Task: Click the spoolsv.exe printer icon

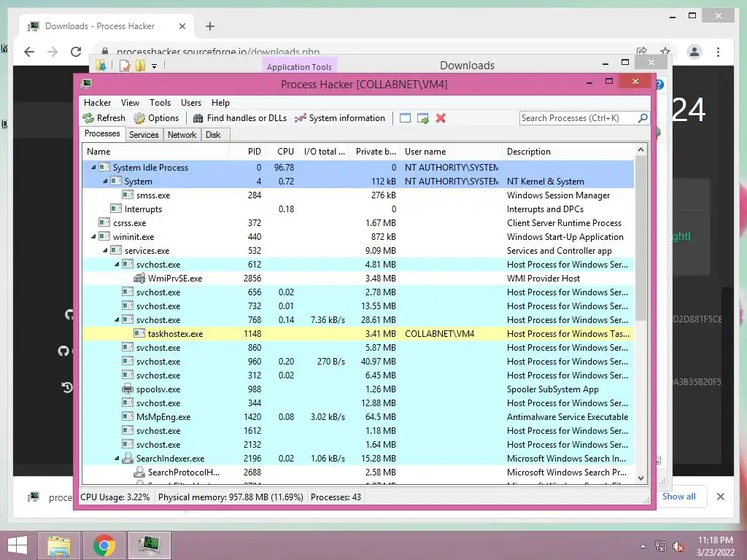Action: [127, 389]
